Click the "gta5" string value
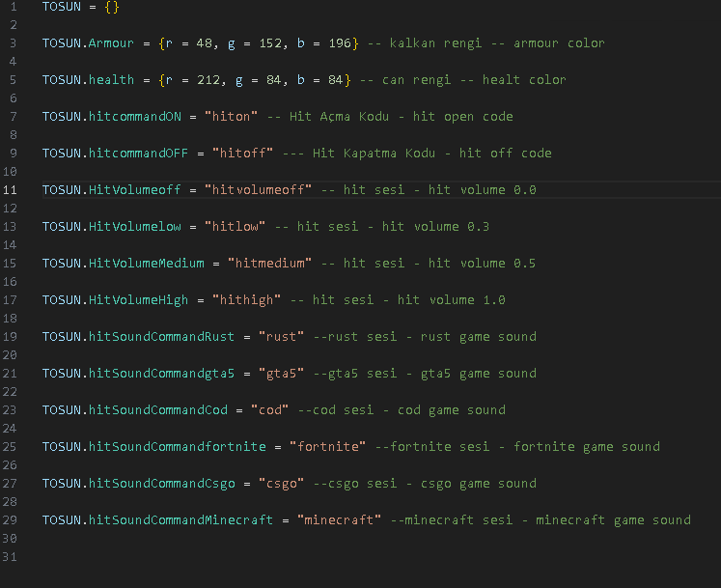721x588 pixels. [x=281, y=374]
